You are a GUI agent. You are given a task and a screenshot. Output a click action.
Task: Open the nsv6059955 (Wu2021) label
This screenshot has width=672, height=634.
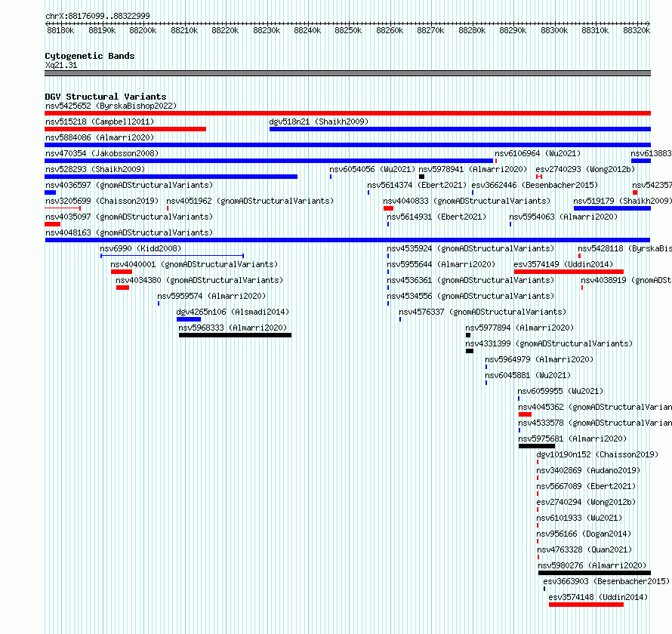click(x=560, y=391)
